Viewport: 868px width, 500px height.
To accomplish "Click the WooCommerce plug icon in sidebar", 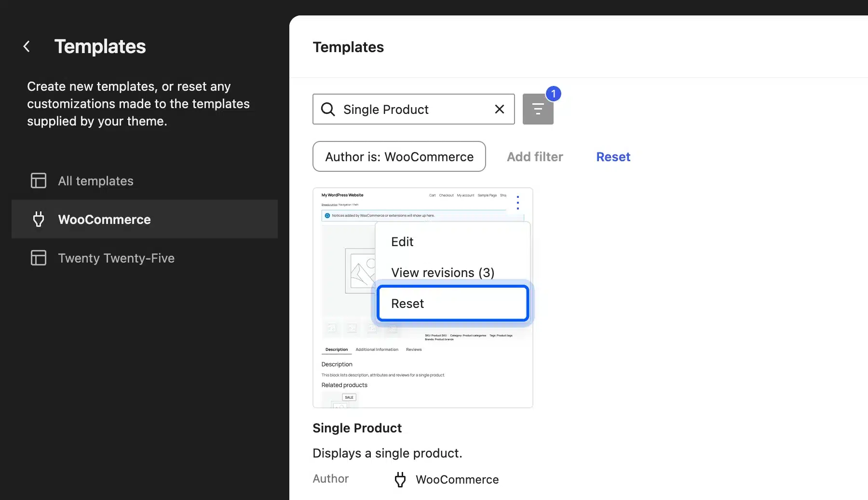I will 39,219.
